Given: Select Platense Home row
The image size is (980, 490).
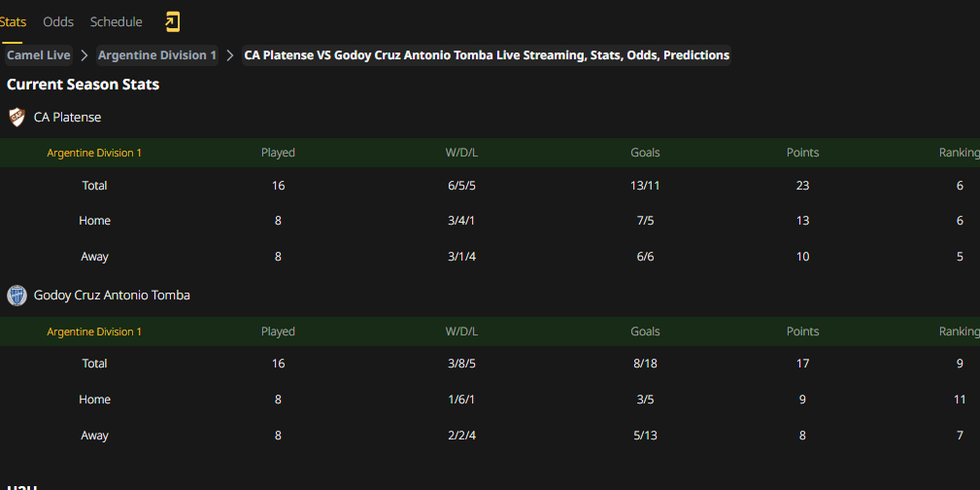Looking at the screenshot, I should [x=490, y=221].
